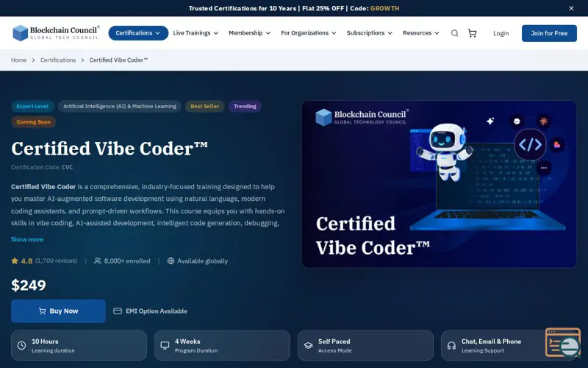
Task: Click the $249 price
Action: [x=29, y=285]
